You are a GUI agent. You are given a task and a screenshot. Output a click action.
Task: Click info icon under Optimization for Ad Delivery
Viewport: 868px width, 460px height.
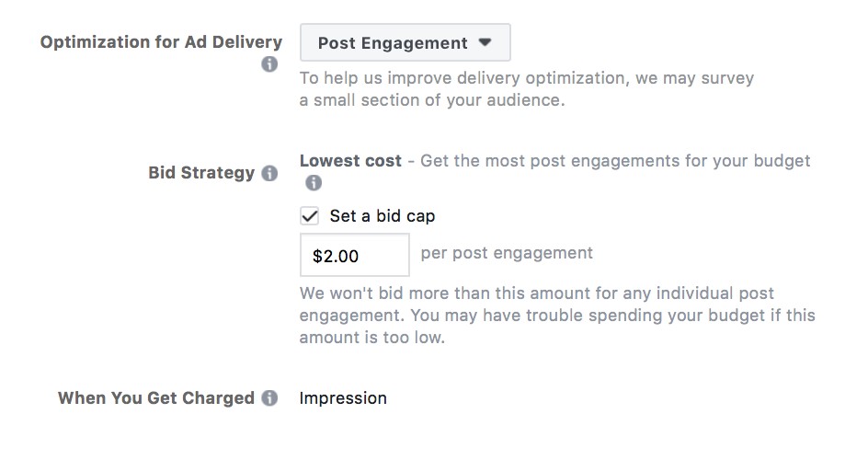click(268, 65)
